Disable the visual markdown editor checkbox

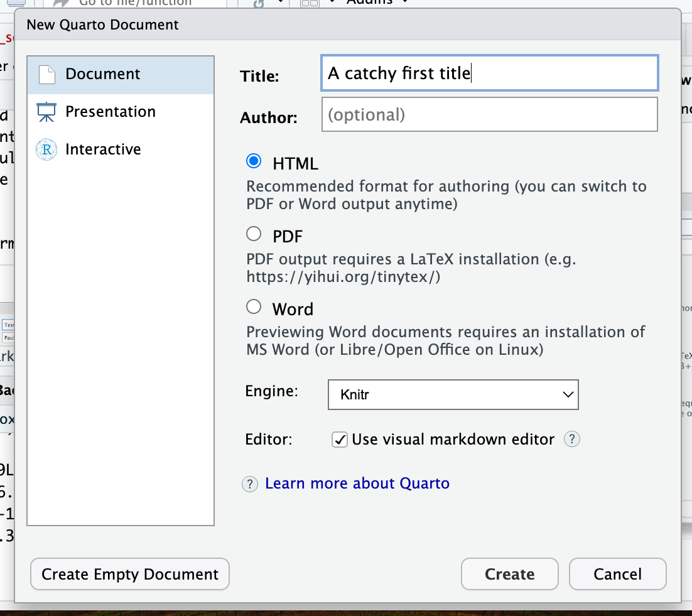click(x=339, y=440)
